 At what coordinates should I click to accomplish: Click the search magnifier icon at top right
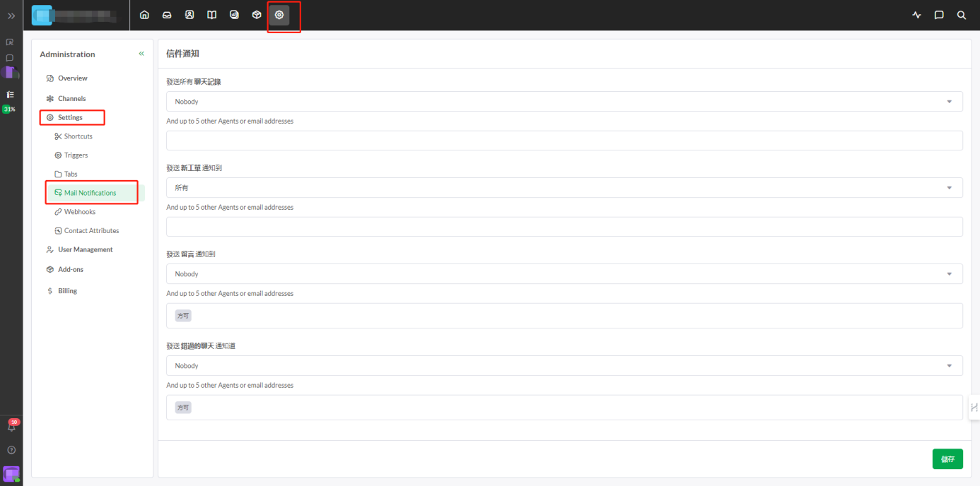pos(961,15)
